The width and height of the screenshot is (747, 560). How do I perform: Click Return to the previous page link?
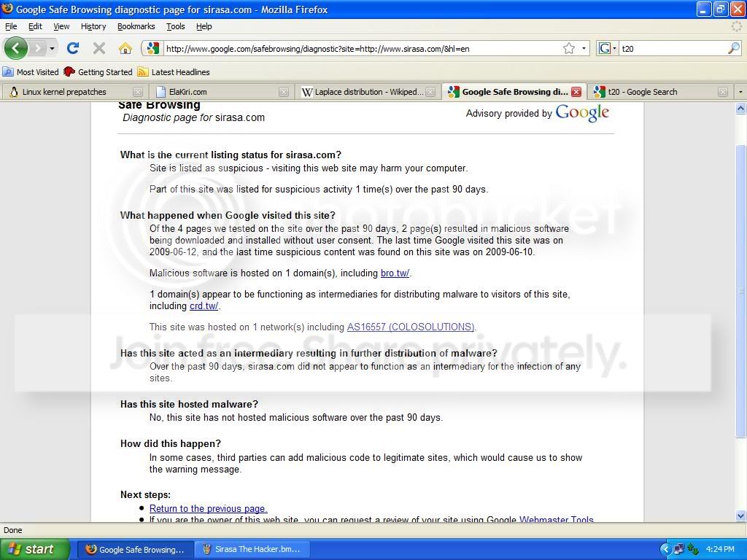(x=208, y=508)
